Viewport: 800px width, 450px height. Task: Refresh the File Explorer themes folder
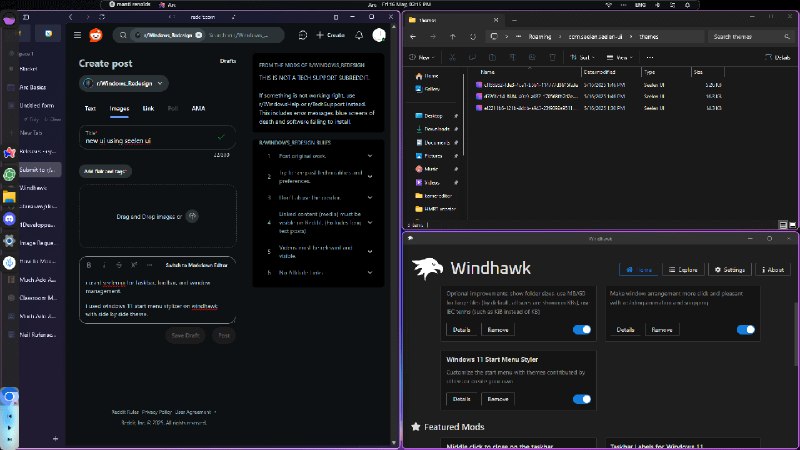tap(473, 37)
